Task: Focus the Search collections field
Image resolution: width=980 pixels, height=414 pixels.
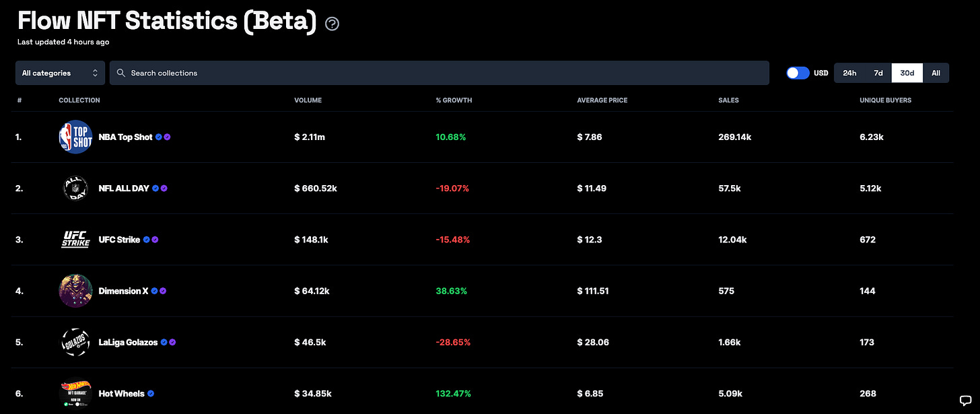Action: [440, 73]
